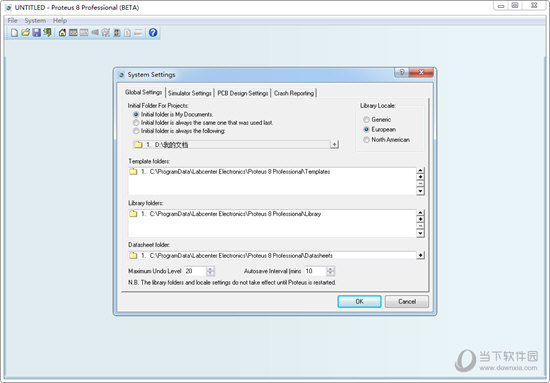This screenshot has height=383, width=550.
Task: Switch to Crash Reporting tab
Action: pos(294,93)
